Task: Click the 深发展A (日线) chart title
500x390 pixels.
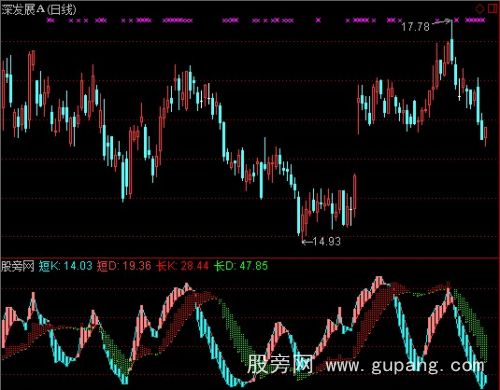Action: 39,10
